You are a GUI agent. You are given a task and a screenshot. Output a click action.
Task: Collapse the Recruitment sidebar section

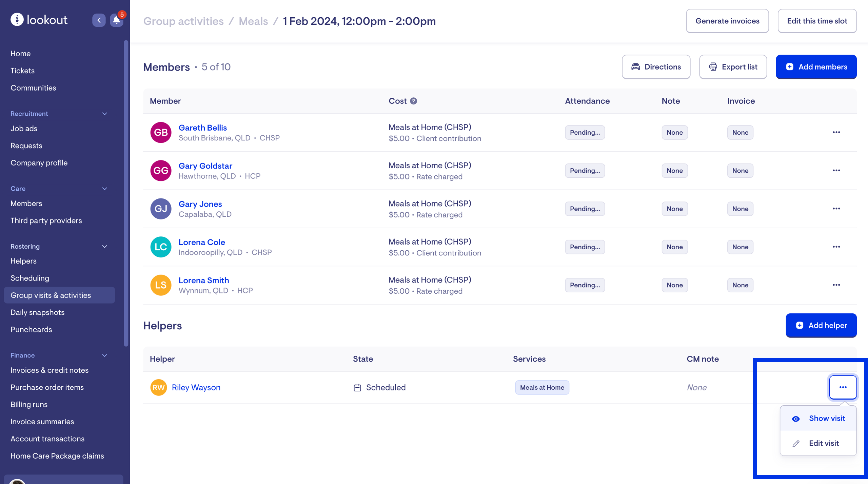tap(104, 114)
